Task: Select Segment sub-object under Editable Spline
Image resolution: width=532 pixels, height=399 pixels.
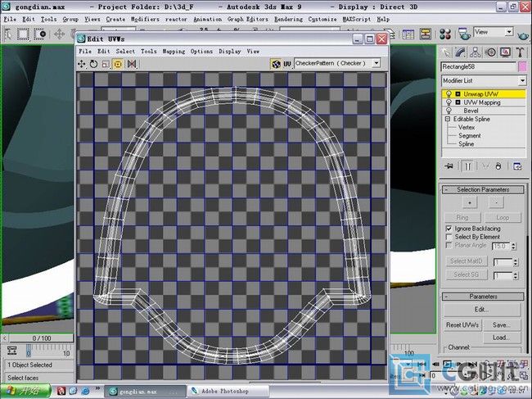Action: (469, 135)
